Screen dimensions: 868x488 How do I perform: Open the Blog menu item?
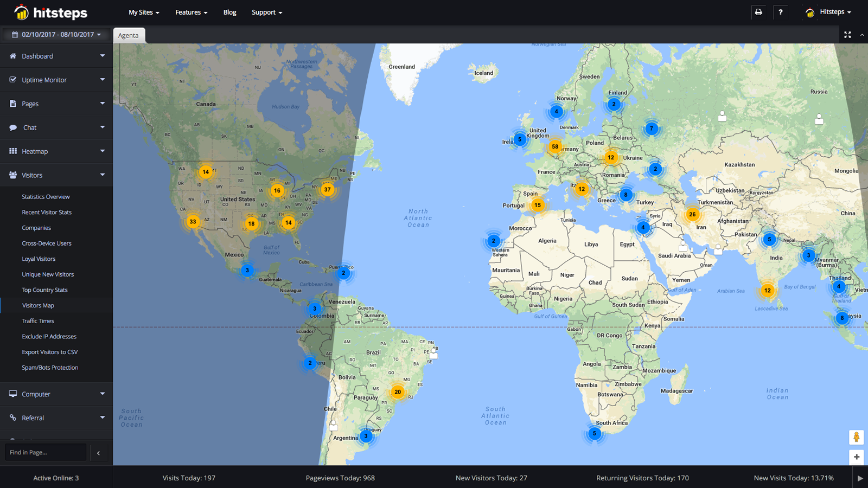pos(229,12)
